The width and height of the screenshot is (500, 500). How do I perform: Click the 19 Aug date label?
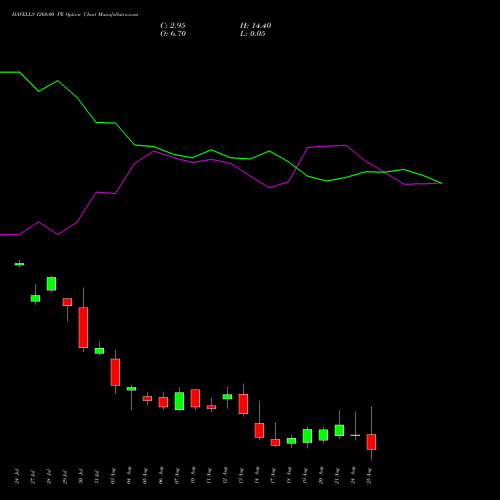(305, 476)
